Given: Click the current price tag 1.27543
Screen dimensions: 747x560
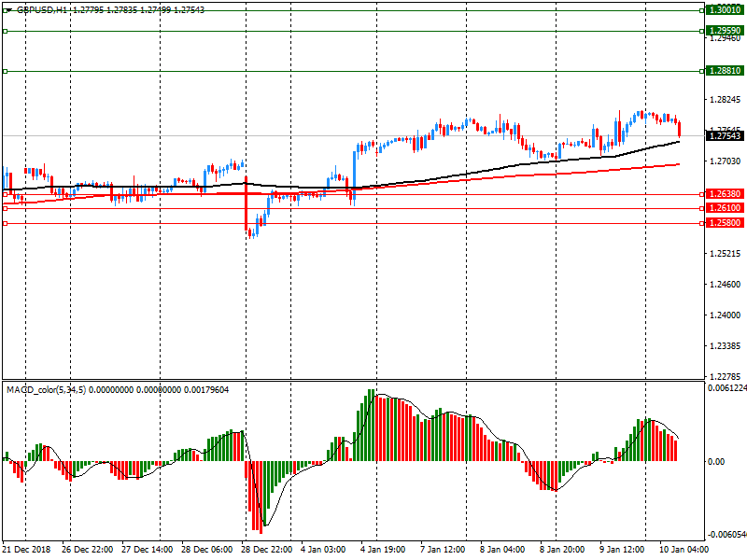Looking at the screenshot, I should (725, 136).
